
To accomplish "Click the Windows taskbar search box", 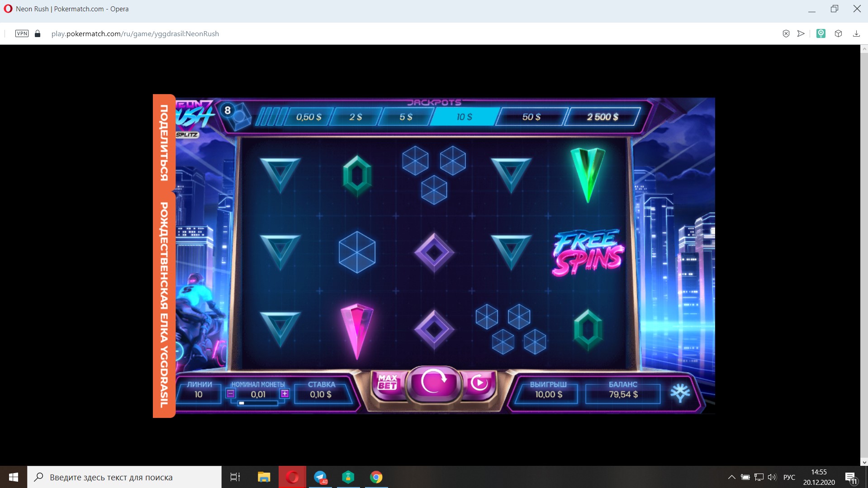I will coord(124,477).
